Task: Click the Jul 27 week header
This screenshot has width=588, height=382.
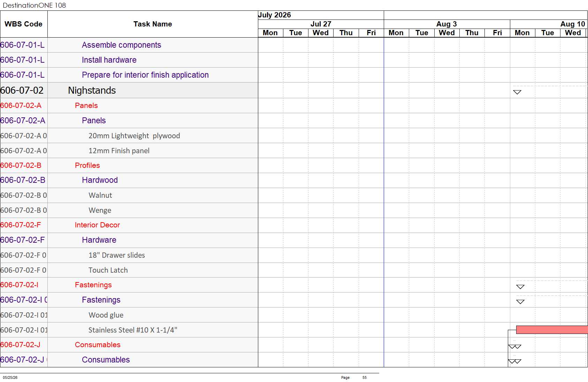Action: click(x=321, y=24)
